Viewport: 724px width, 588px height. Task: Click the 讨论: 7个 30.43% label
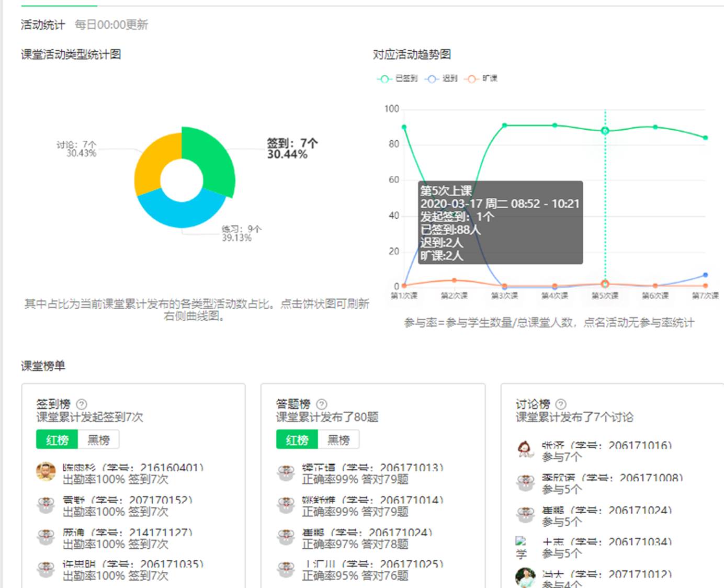[x=77, y=149]
